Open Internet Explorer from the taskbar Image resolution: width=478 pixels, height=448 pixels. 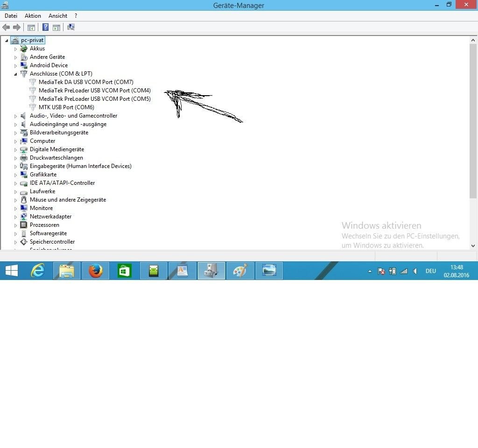[x=38, y=271]
